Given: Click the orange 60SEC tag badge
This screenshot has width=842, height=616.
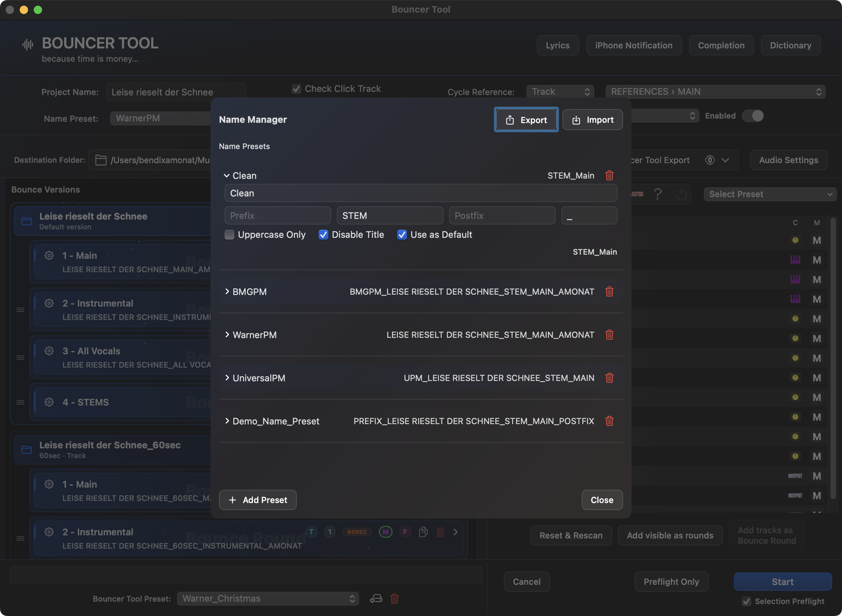Looking at the screenshot, I should point(357,532).
